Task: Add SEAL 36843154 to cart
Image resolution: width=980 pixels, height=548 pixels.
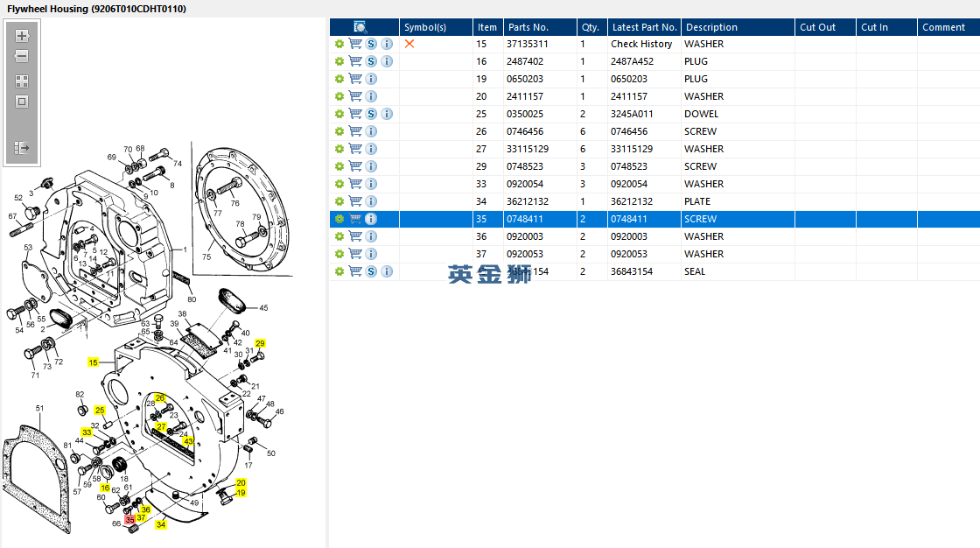Action: (355, 271)
